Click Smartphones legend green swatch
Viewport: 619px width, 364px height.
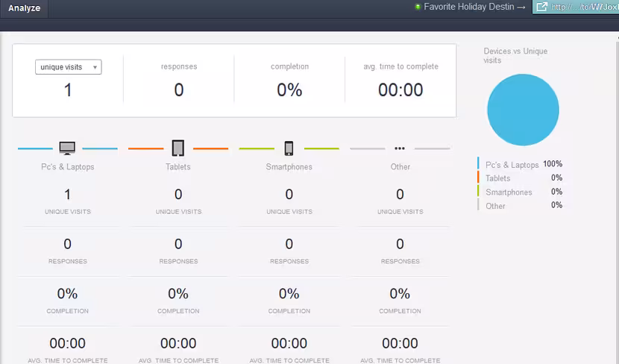[x=479, y=191]
